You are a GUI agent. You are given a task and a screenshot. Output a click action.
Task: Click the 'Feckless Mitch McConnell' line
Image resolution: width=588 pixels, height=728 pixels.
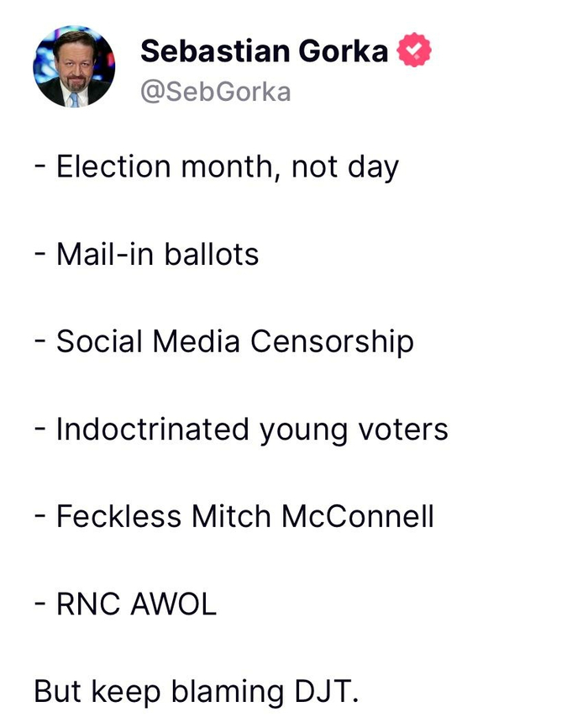[236, 516]
